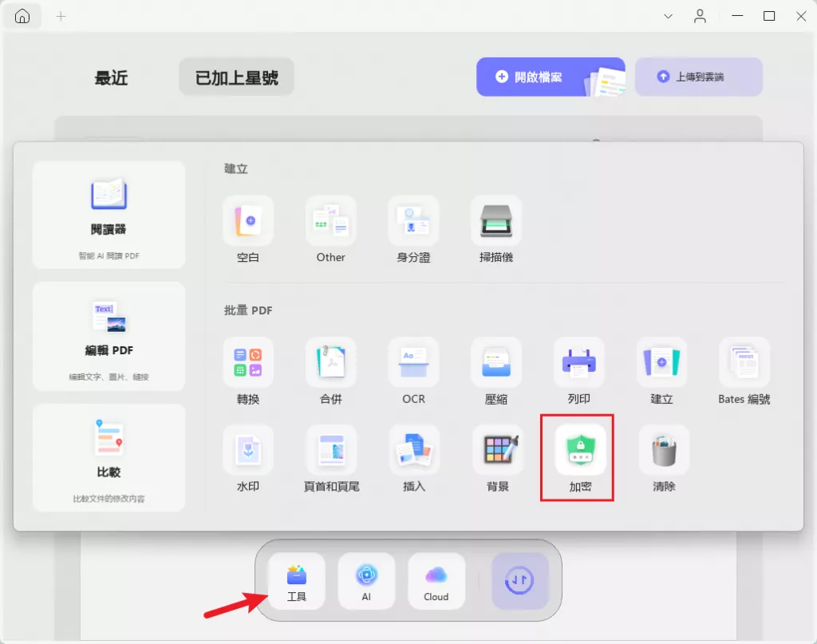Open the 編輯 PDF card
This screenshot has width=817, height=644.
tap(109, 336)
